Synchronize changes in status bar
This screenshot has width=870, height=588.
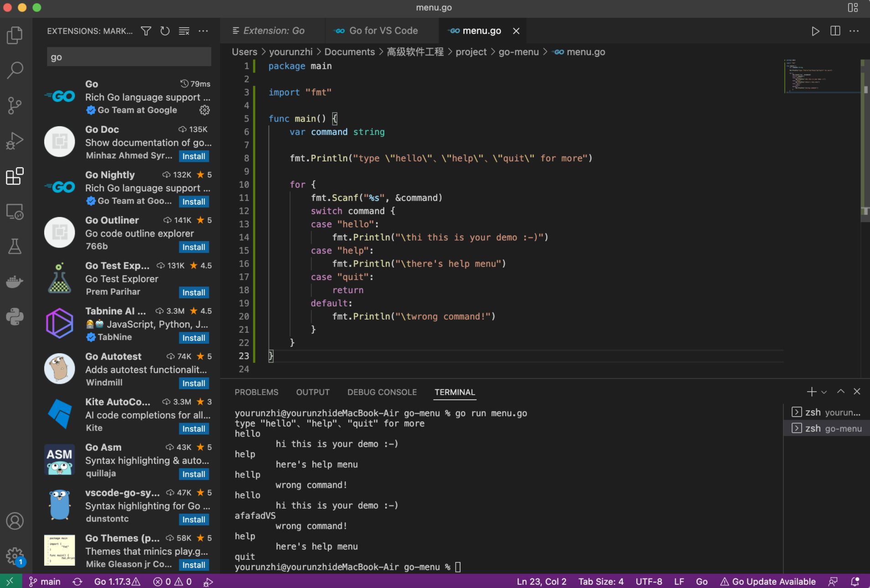(78, 582)
